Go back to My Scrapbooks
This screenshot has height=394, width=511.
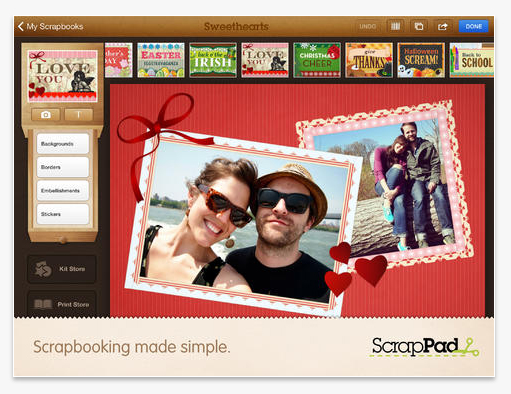50,26
